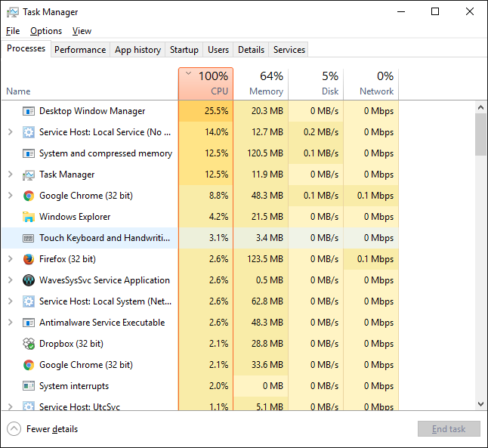Click the Antimalware Service Executable icon

(x=29, y=323)
